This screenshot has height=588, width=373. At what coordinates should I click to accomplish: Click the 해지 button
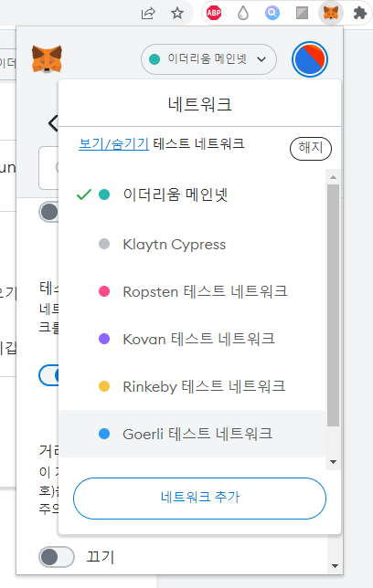(311, 148)
